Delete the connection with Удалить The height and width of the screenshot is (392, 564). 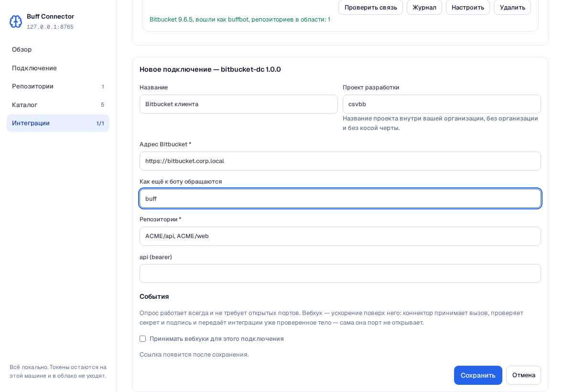click(x=512, y=7)
